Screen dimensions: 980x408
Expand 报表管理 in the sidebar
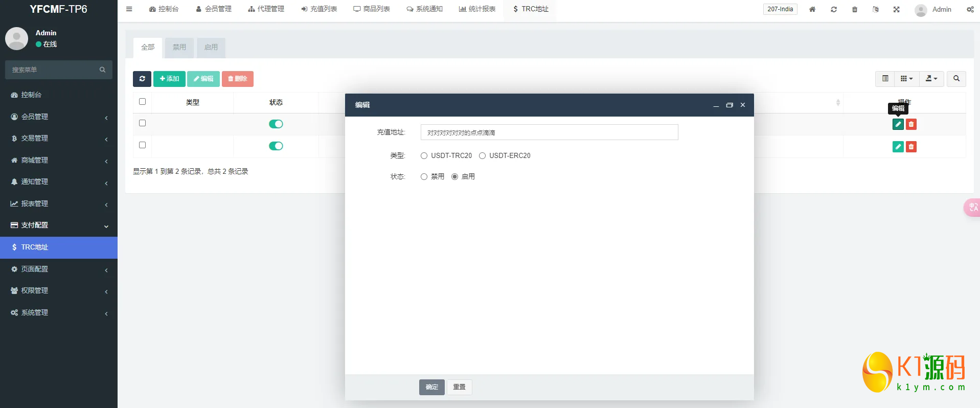click(x=59, y=203)
